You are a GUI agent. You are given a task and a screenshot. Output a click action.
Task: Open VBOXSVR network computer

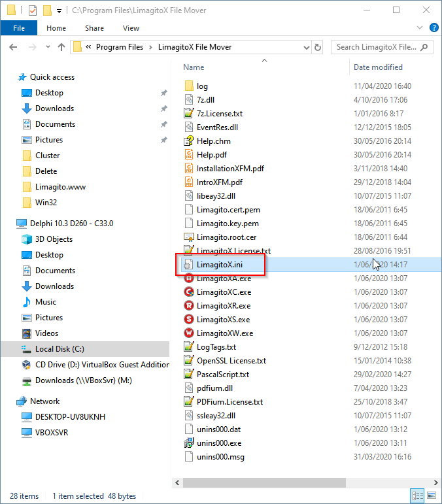click(52, 433)
